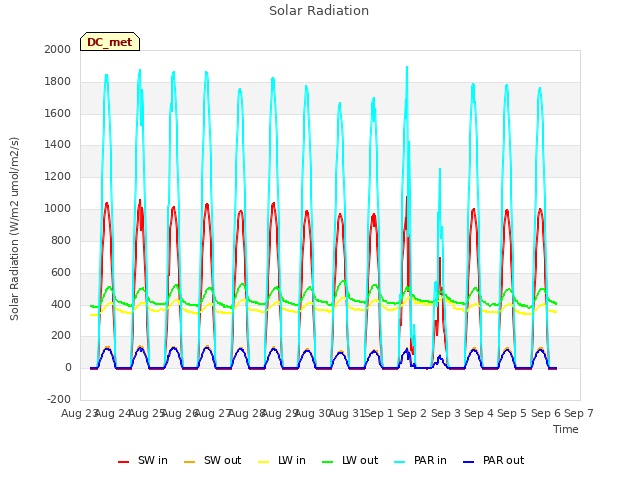640x480 pixels.
Task: Click the Sep 4 x-axis tick label
Action: pos(479,413)
